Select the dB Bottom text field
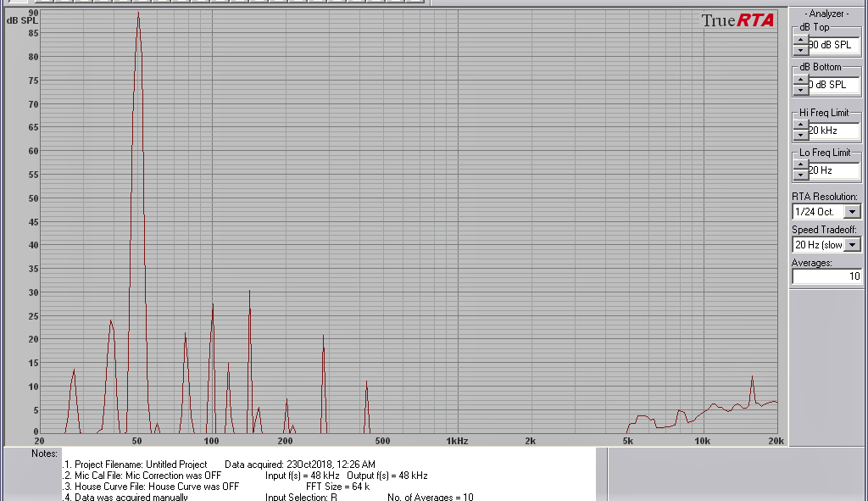Screen dimensions: 868x501 tap(833, 85)
